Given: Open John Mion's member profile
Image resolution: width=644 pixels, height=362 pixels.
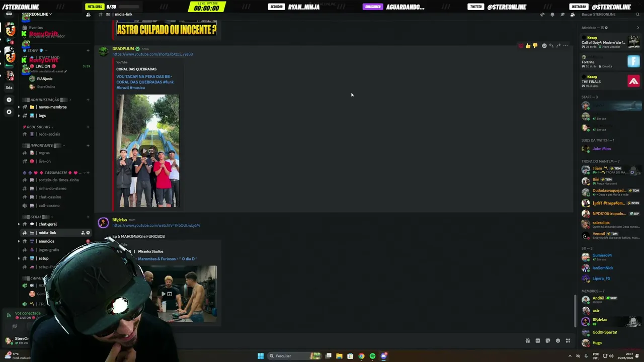Looking at the screenshot, I should (x=601, y=149).
